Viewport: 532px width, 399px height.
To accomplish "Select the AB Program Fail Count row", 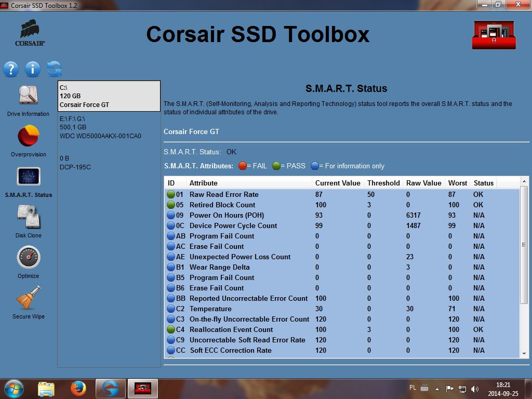I will pyautogui.click(x=342, y=236).
